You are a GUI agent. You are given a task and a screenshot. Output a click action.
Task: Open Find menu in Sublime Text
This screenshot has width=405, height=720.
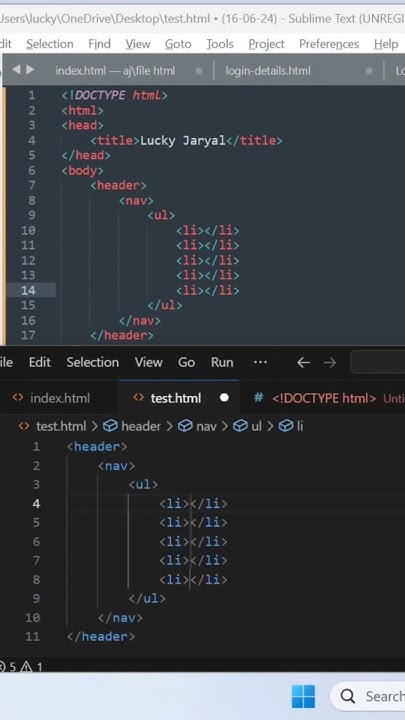pos(99,44)
